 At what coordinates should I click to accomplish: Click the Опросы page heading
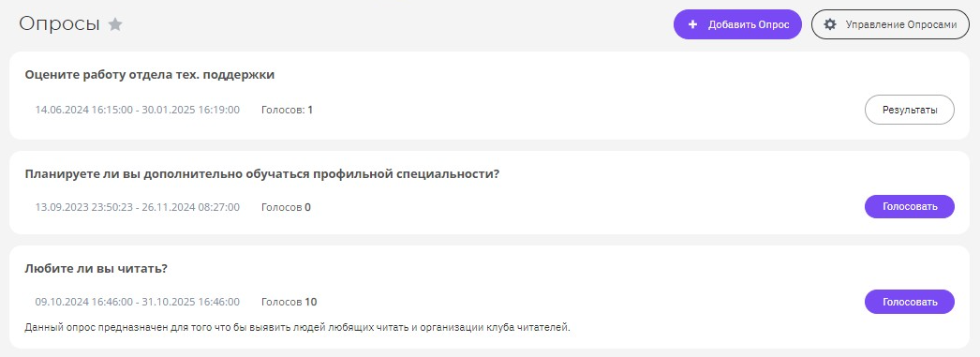(59, 23)
